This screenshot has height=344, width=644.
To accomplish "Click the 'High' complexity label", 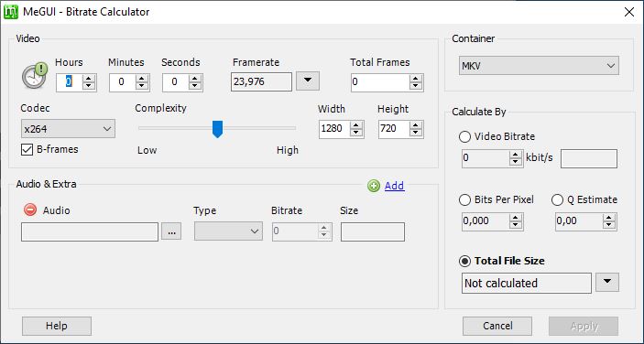I will pos(288,150).
